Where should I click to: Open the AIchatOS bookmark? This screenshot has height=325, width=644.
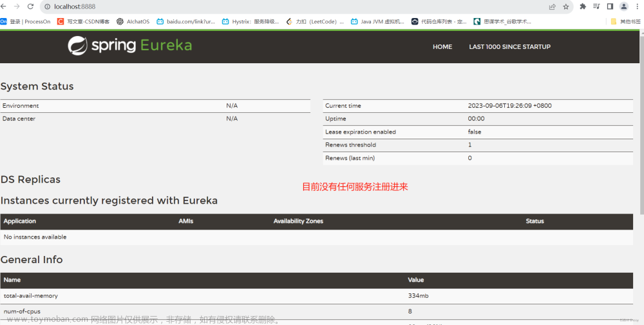pyautogui.click(x=133, y=21)
